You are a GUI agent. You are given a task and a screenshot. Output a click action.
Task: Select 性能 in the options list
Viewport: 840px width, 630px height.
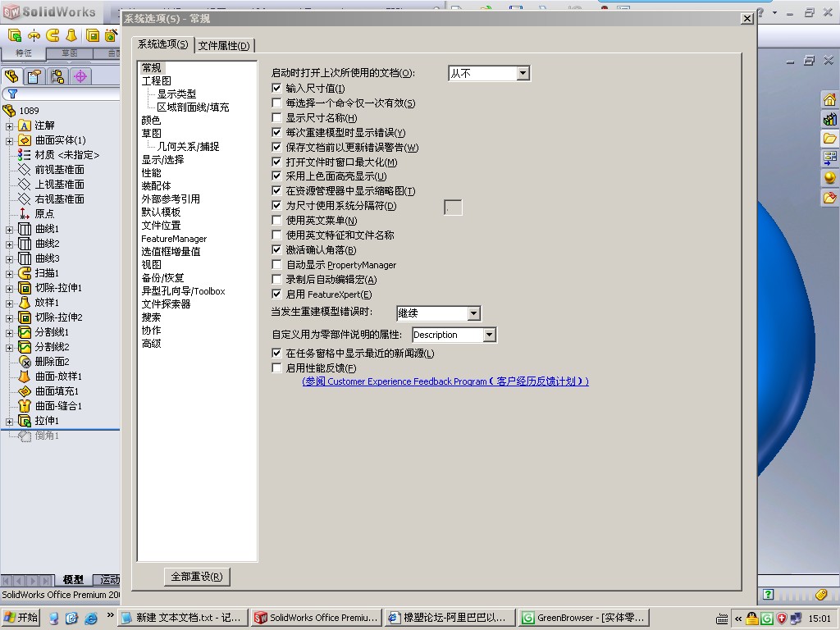click(151, 172)
